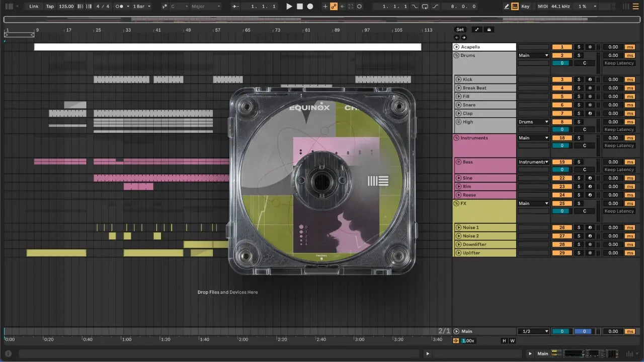
Task: Fold the Instruments group track
Action: click(456, 138)
